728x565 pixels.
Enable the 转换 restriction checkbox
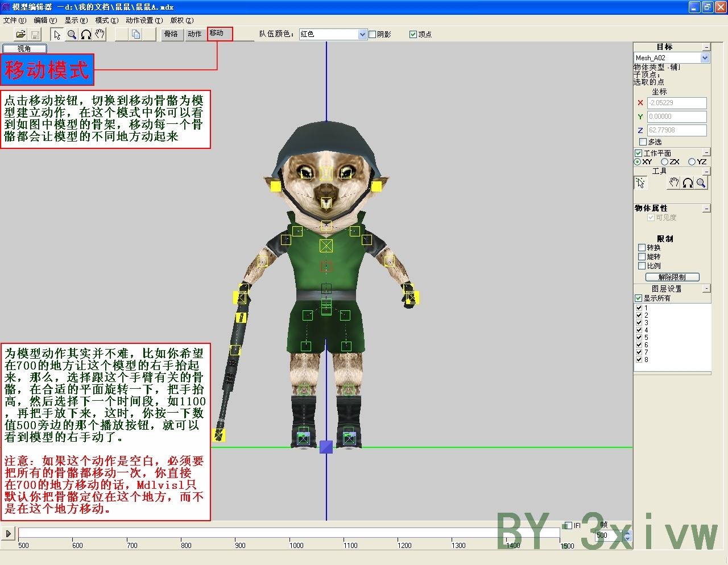pyautogui.click(x=642, y=248)
